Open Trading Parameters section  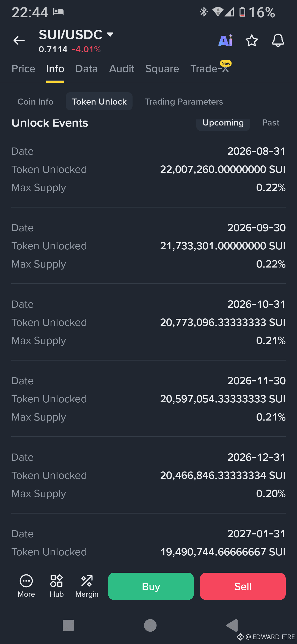(x=184, y=102)
